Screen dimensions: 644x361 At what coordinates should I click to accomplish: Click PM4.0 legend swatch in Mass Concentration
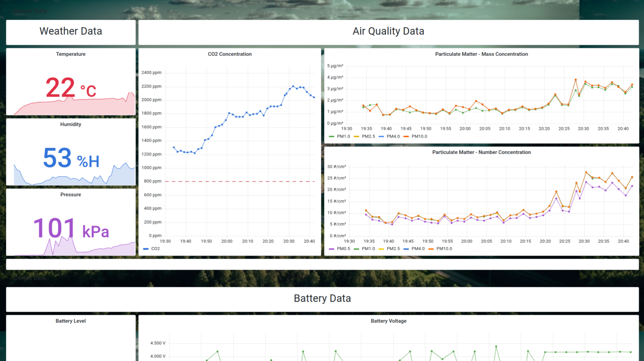tap(381, 137)
